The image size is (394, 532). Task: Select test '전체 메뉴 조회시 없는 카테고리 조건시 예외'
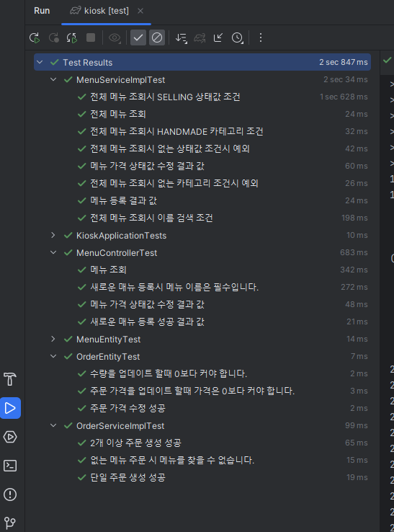pyautogui.click(x=202, y=184)
